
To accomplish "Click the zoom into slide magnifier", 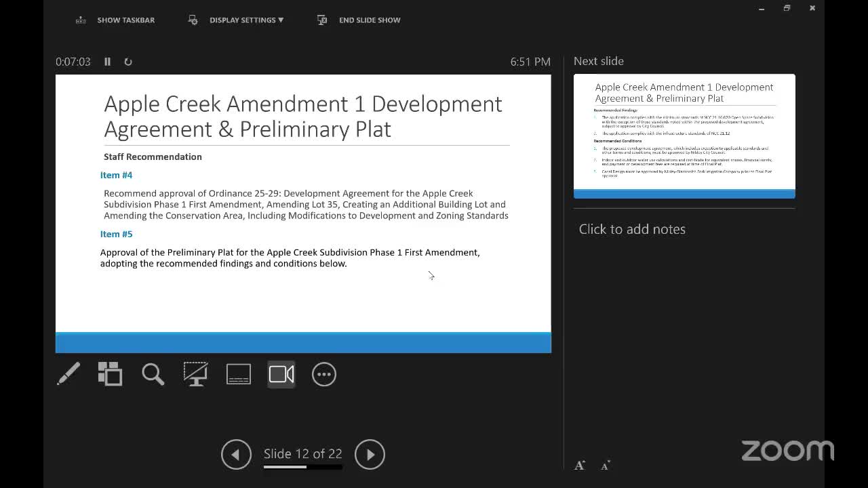I will point(153,374).
